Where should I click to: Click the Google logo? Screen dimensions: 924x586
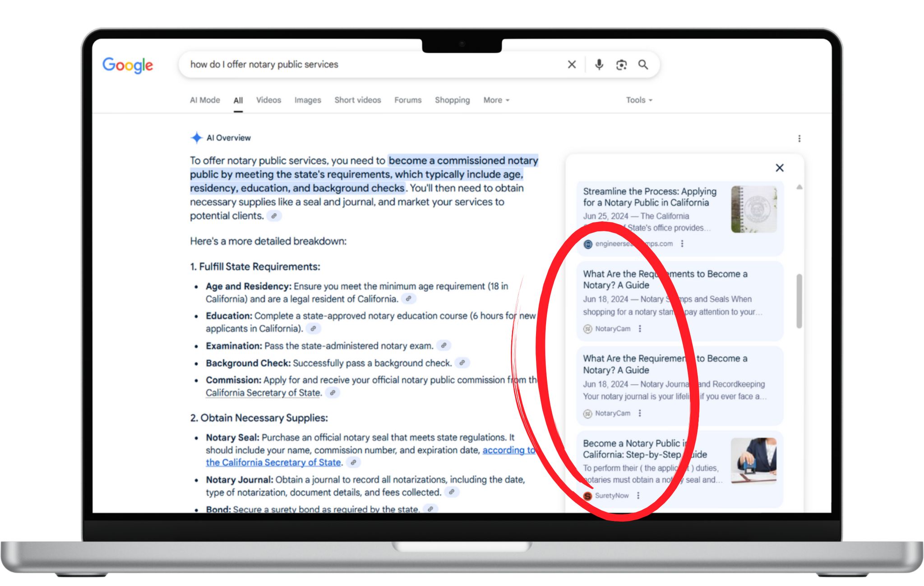(128, 65)
